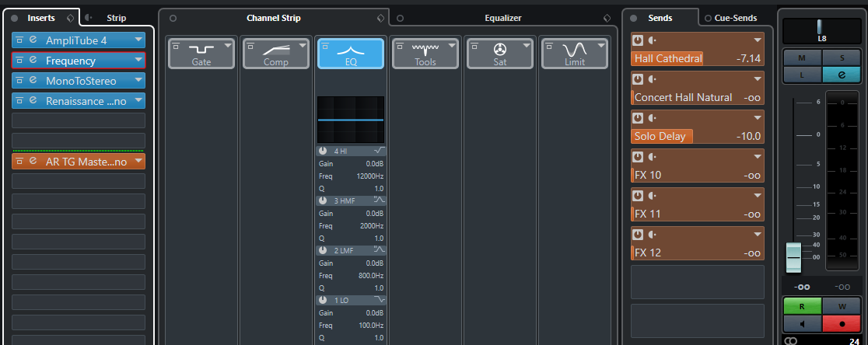Open the MonoToStereo plugin editor
Image resolution: width=868 pixels, height=345 pixels.
click(33, 81)
